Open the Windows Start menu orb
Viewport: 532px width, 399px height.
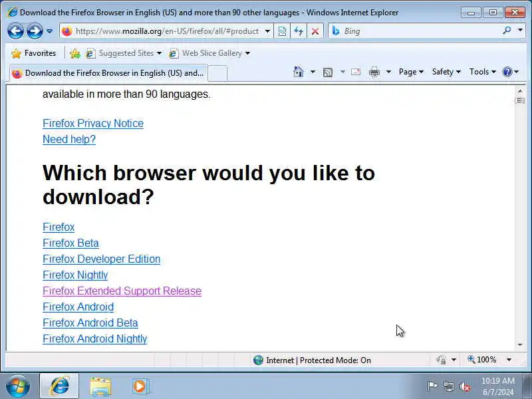(x=18, y=386)
